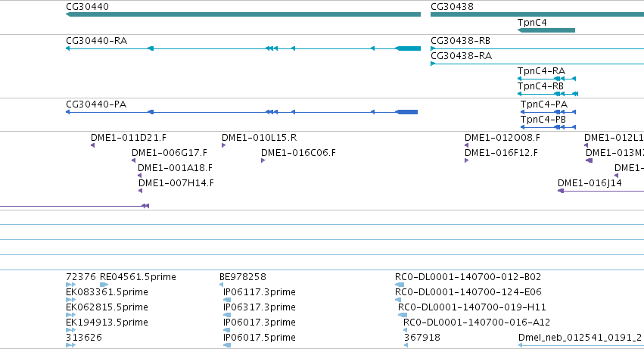
Task: Click the TpnC4-RA transcript label
Action: (x=541, y=71)
